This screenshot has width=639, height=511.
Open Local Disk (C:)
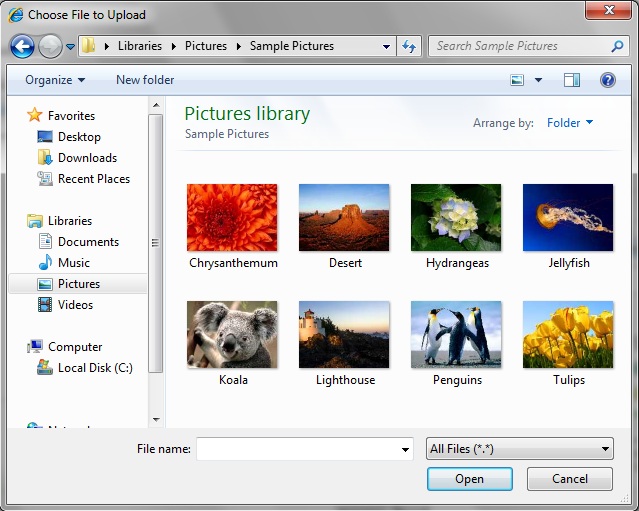point(95,368)
